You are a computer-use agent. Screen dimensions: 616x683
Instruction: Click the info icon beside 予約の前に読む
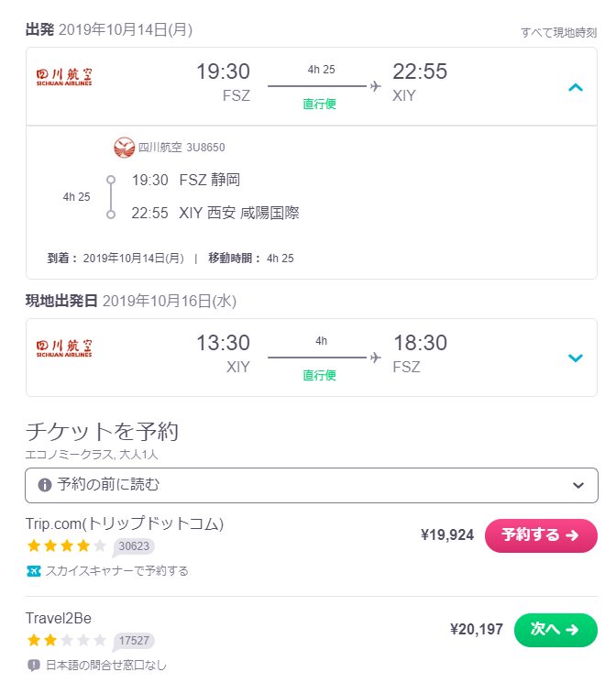pyautogui.click(x=44, y=485)
